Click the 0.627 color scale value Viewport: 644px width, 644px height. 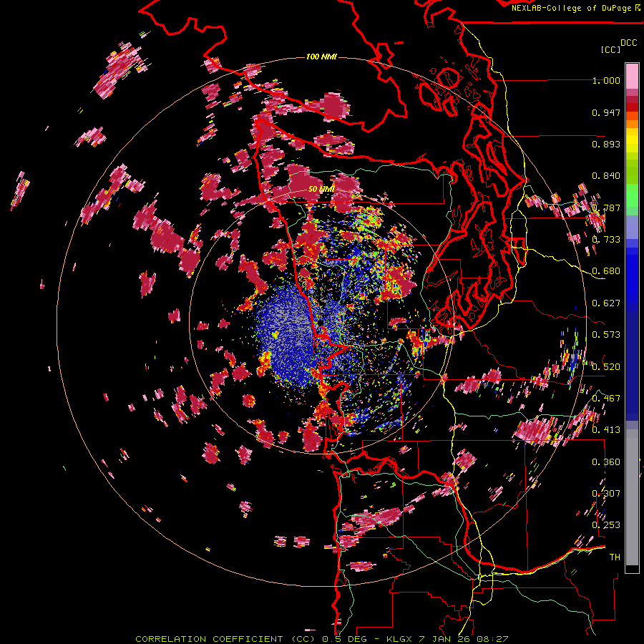click(606, 303)
